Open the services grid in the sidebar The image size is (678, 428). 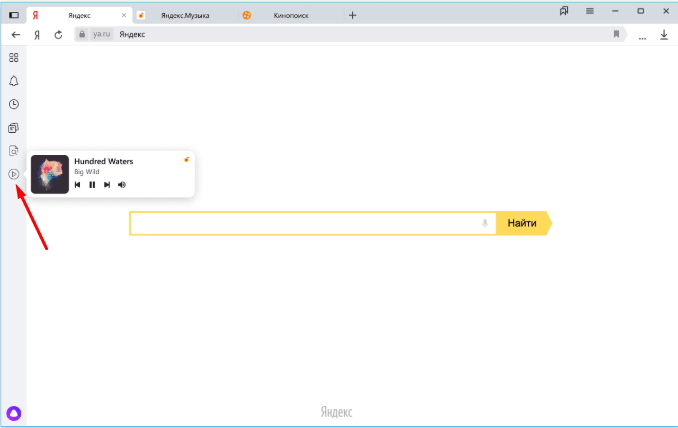[x=14, y=58]
